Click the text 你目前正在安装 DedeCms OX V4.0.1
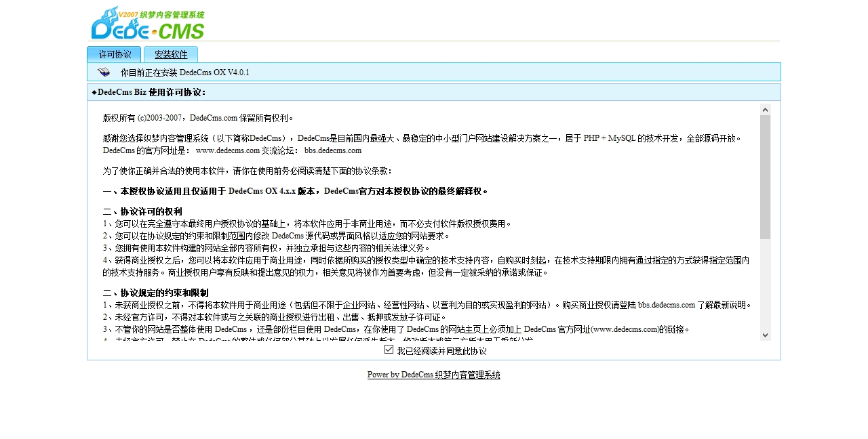This screenshot has height=439, width=868. click(x=184, y=72)
